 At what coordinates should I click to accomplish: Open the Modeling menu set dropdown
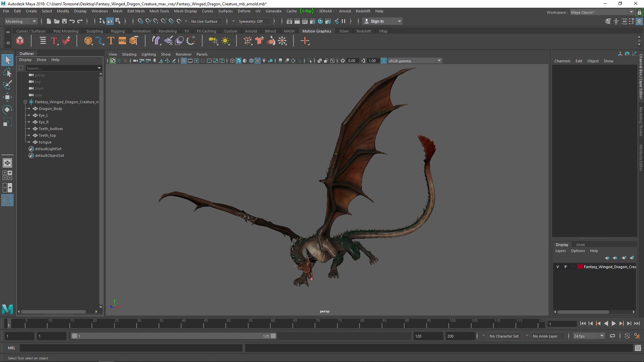tap(21, 21)
